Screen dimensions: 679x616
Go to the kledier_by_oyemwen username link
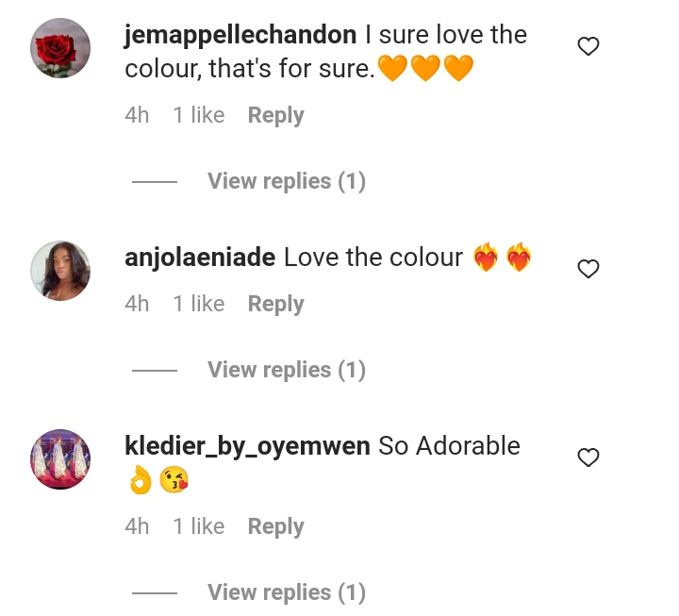point(247,446)
